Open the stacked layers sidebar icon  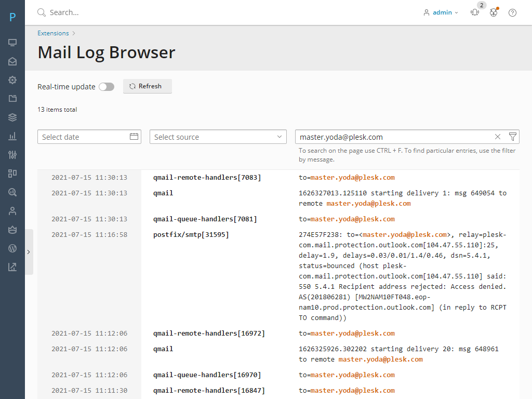(12, 117)
